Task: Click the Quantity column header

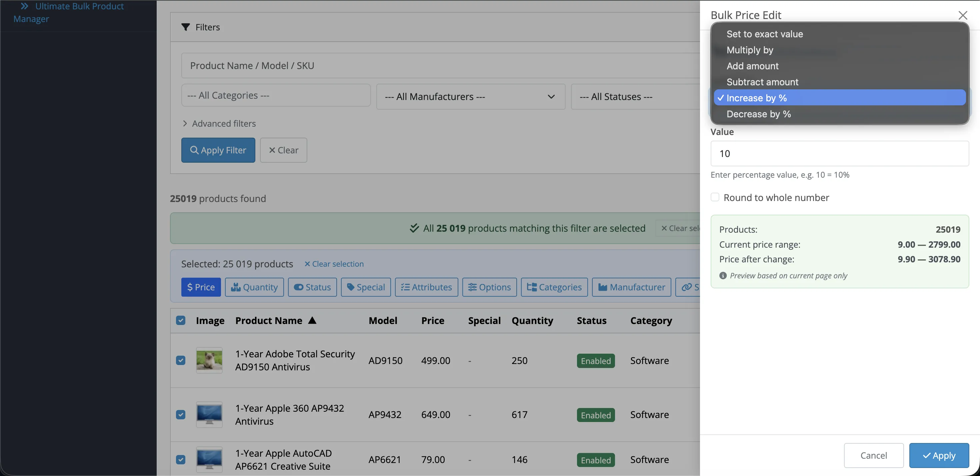Action: pos(532,321)
